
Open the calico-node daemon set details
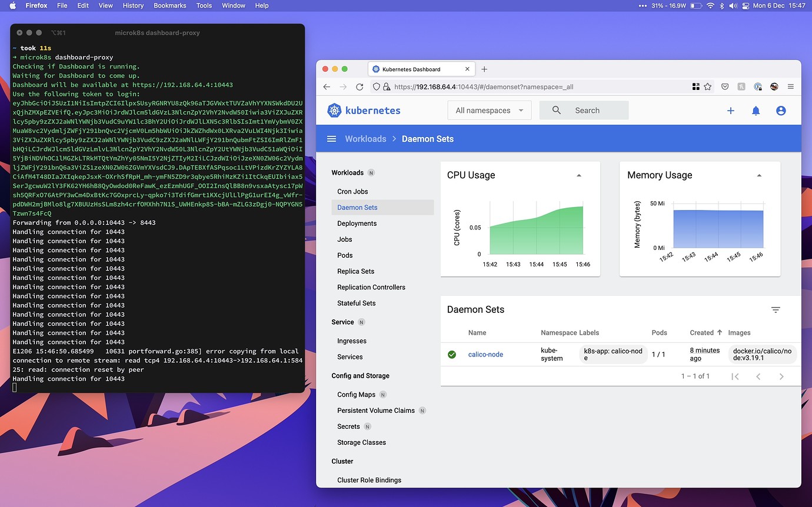[x=485, y=354]
